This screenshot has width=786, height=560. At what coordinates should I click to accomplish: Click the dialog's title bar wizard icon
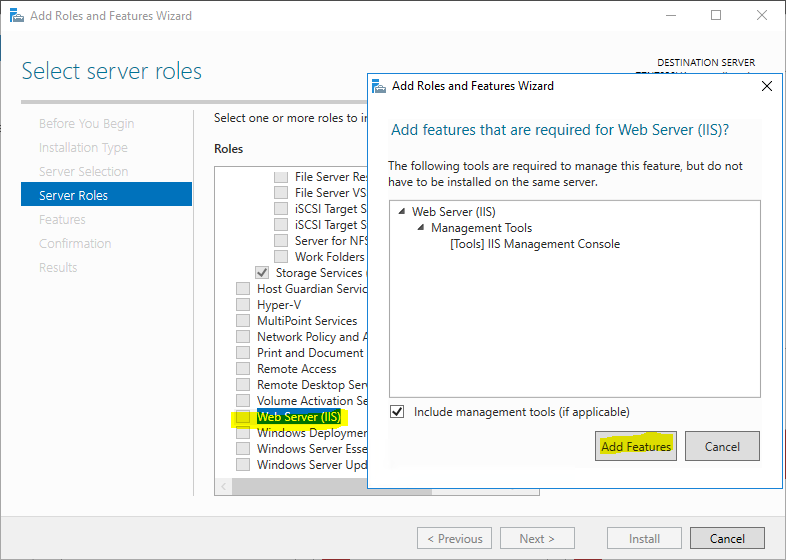point(380,86)
